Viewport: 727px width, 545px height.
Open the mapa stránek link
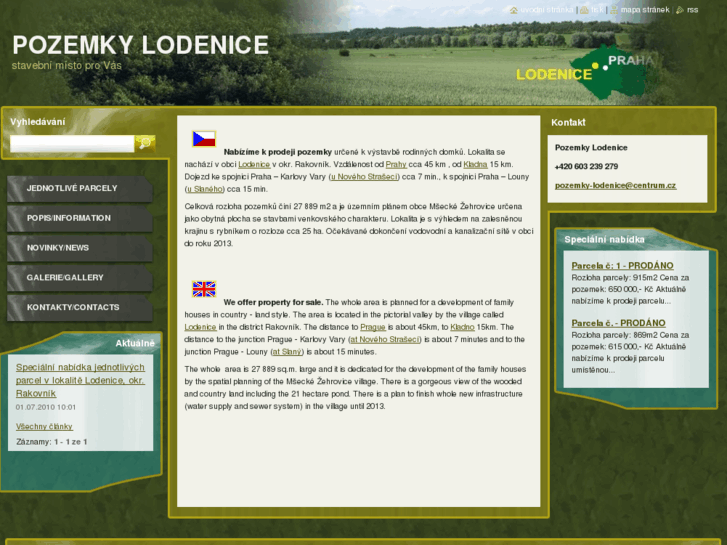(645, 10)
